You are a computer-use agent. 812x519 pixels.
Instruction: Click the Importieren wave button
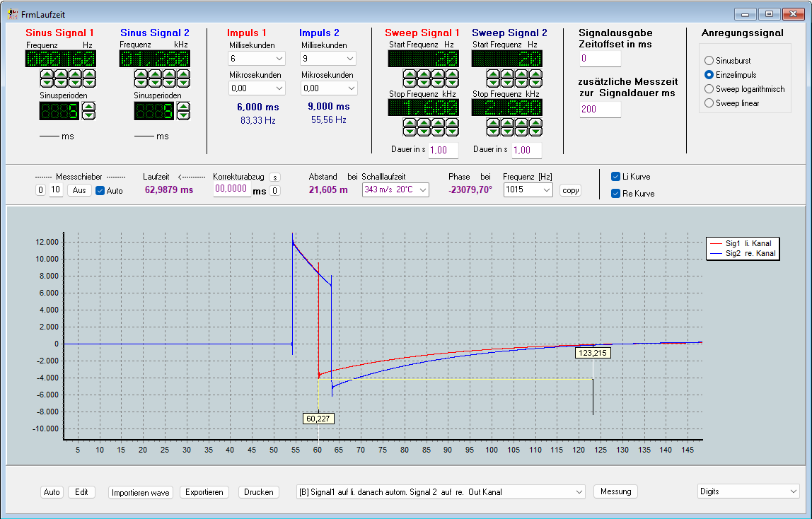click(x=140, y=492)
